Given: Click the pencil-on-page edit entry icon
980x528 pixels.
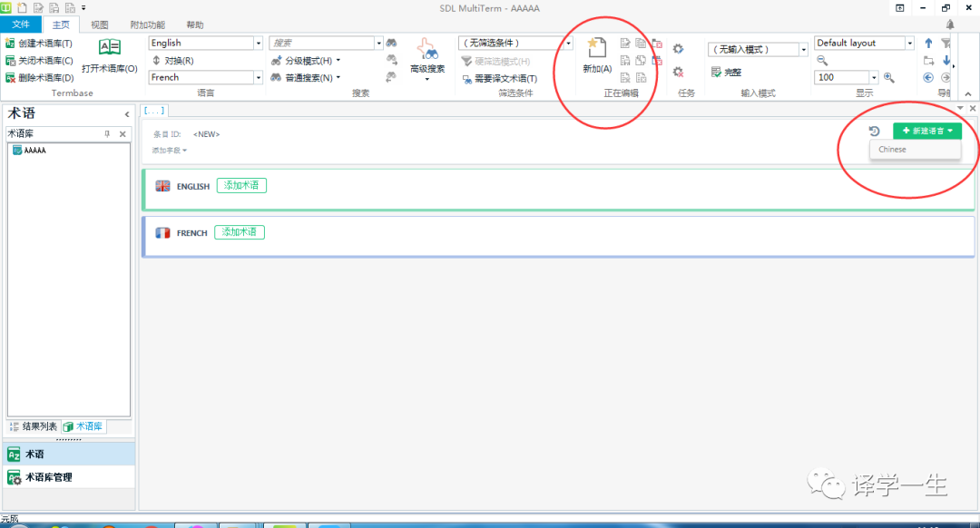Looking at the screenshot, I should tap(625, 44).
